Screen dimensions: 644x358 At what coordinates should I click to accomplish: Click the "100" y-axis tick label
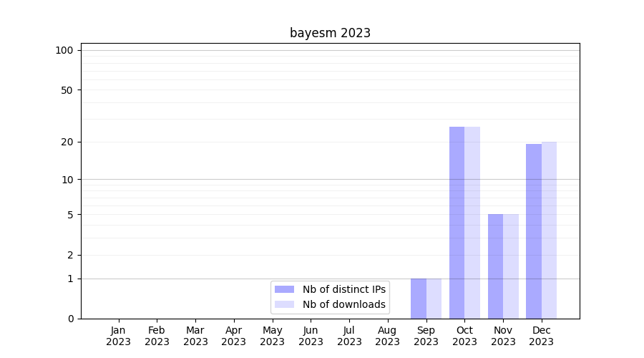64,50
